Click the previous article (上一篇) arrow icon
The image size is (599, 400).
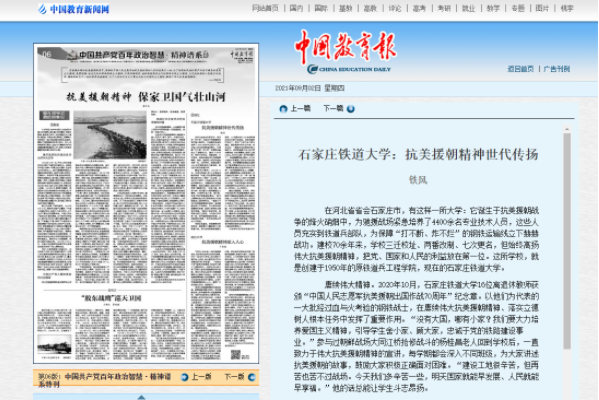pyautogui.click(x=283, y=109)
